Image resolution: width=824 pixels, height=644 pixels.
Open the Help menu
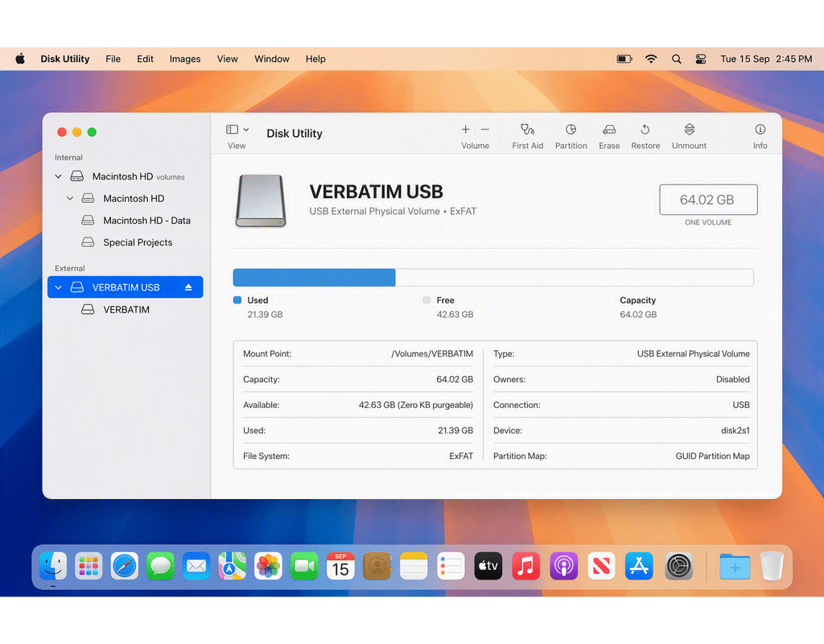(x=315, y=59)
